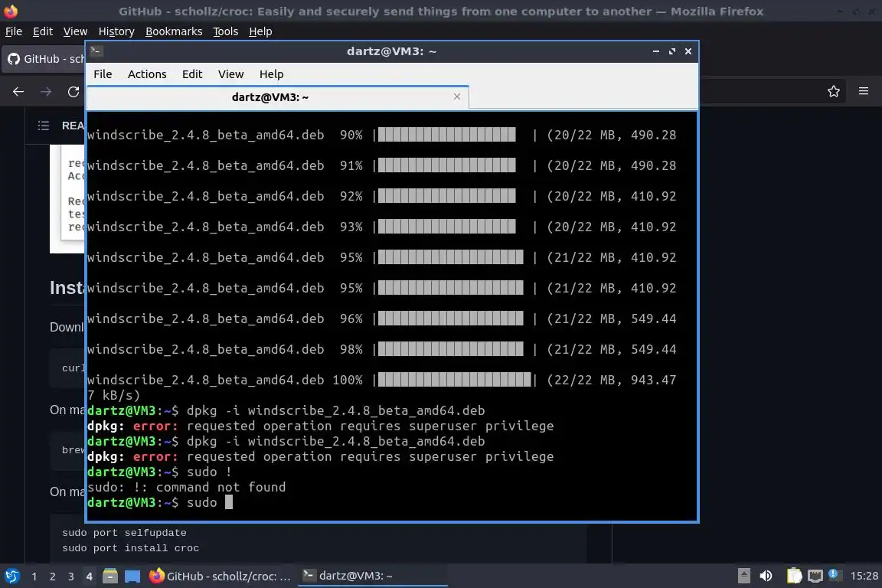
Task: Open Firefox Help menu
Action: pos(260,31)
